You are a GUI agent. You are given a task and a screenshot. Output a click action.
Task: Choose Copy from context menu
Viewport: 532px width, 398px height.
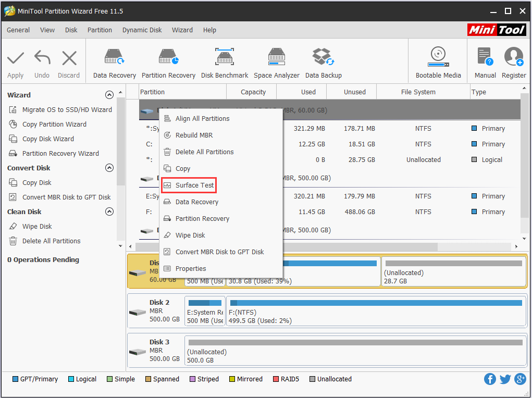coord(221,168)
